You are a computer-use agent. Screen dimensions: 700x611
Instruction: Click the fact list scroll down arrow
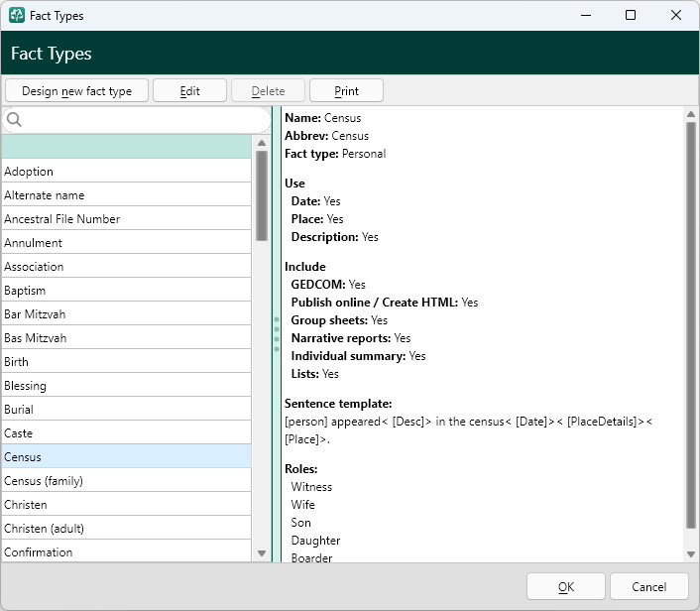point(262,553)
